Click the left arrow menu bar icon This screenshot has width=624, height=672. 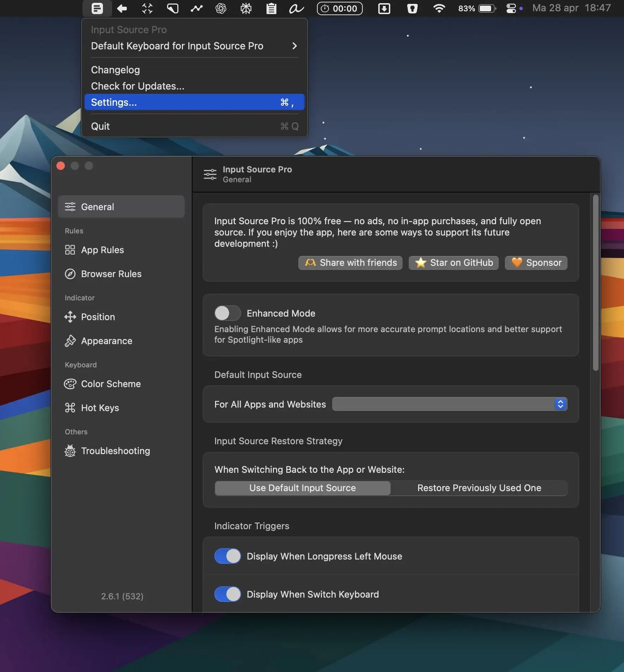click(x=122, y=8)
